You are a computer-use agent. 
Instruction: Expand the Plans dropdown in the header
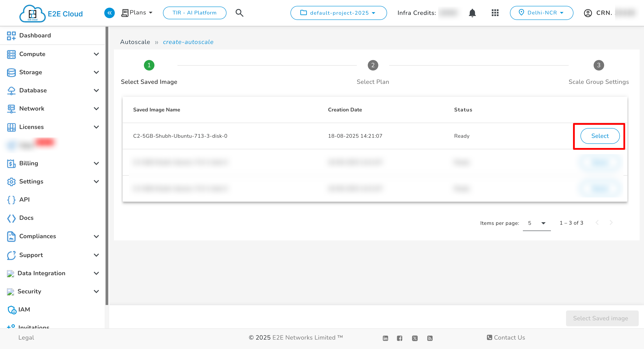pos(137,12)
